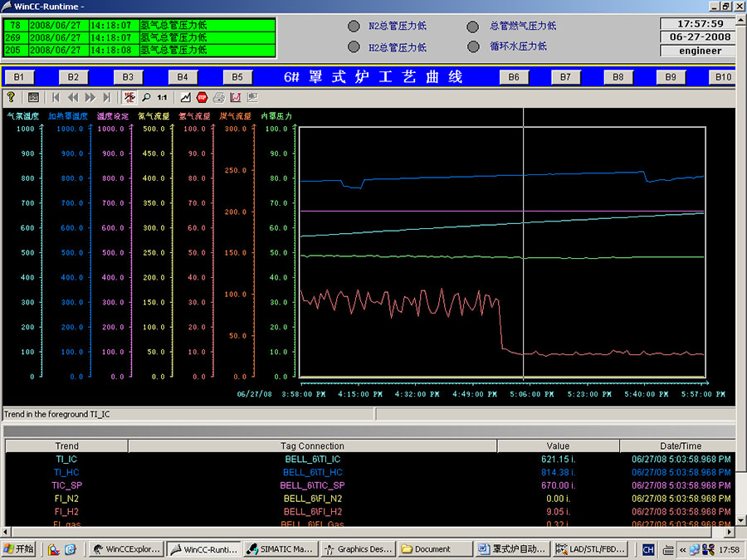This screenshot has width=747, height=560.
Task: Switch to furnace B1
Action: (x=19, y=77)
